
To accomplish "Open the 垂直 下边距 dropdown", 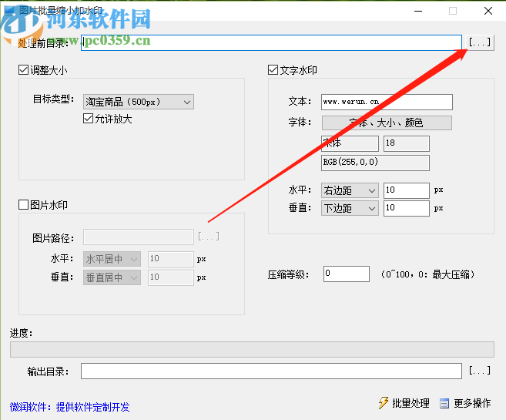I will [x=350, y=208].
